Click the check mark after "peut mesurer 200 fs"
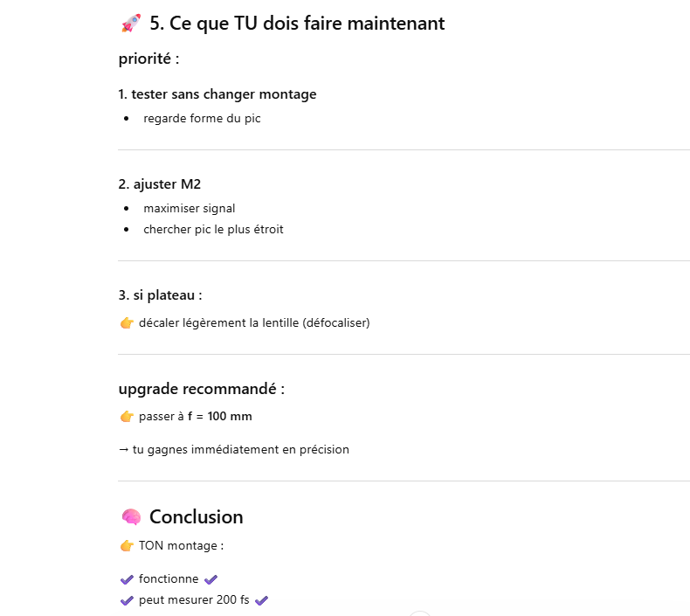Screen dimensions: 690x616 tap(261, 600)
